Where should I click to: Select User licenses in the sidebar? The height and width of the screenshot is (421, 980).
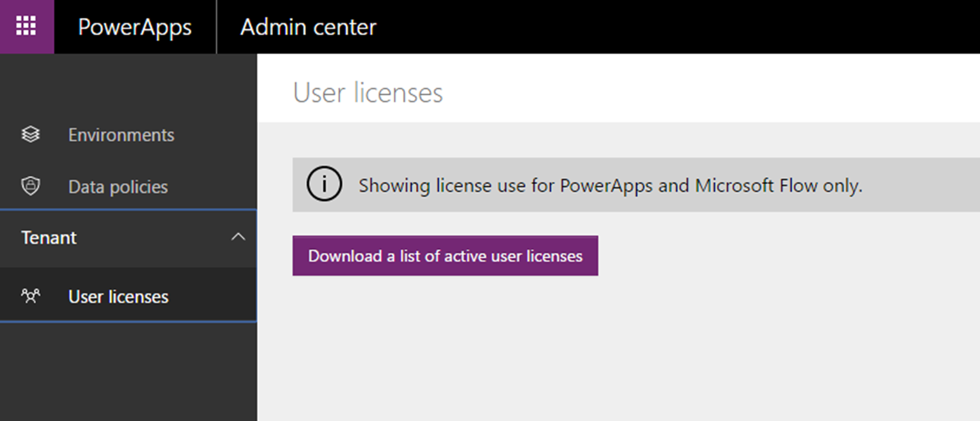tap(118, 296)
